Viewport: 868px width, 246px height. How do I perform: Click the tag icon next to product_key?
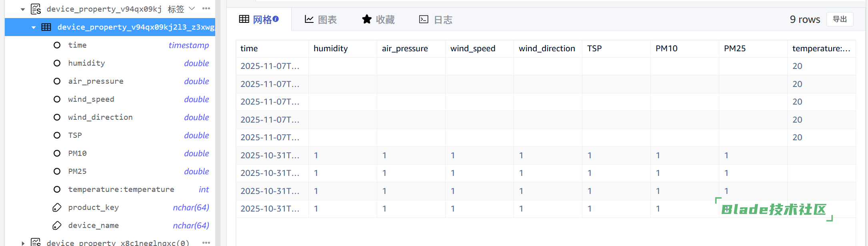pos(57,208)
